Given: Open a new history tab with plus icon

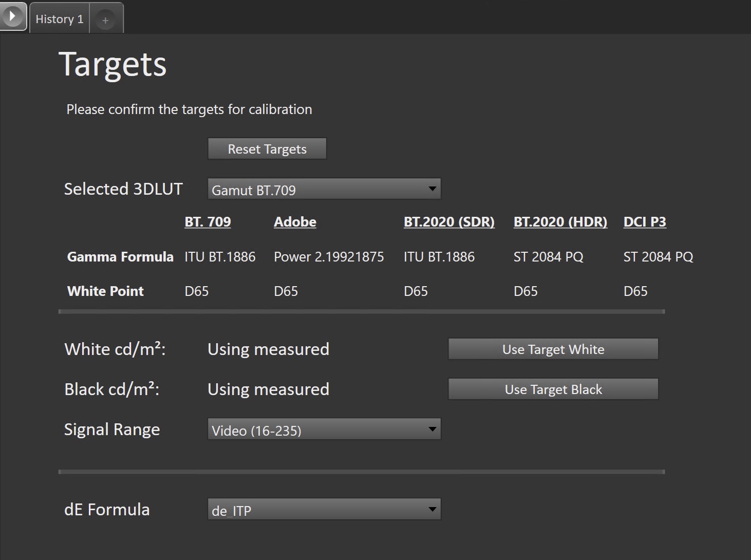Looking at the screenshot, I should tap(105, 21).
